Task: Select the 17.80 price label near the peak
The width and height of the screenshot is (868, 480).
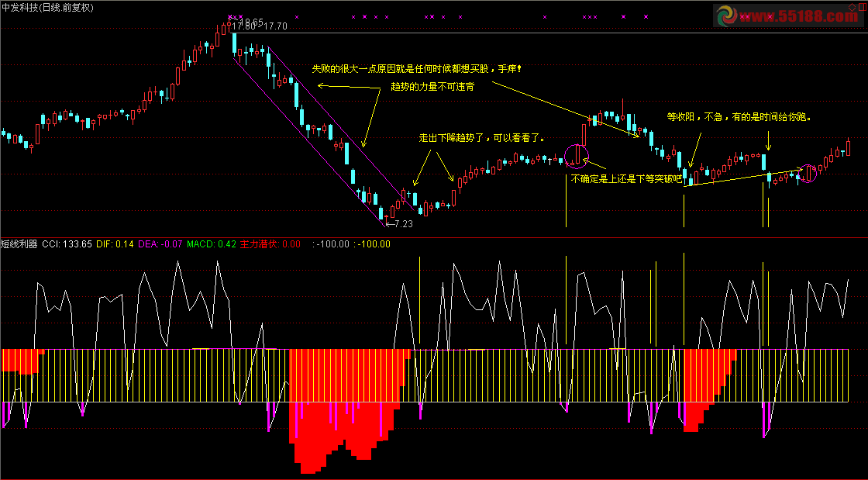Action: pyautogui.click(x=243, y=26)
